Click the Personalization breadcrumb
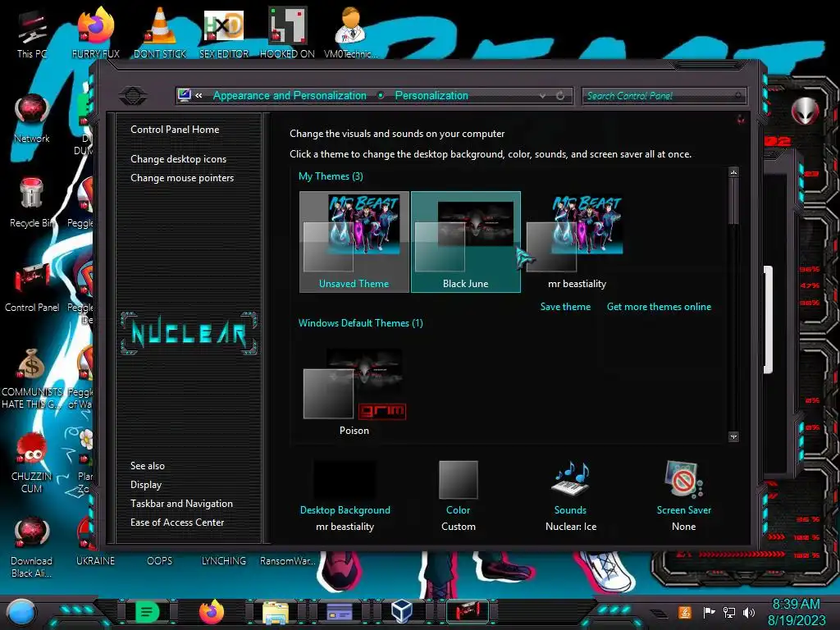The width and height of the screenshot is (840, 630). [x=431, y=95]
